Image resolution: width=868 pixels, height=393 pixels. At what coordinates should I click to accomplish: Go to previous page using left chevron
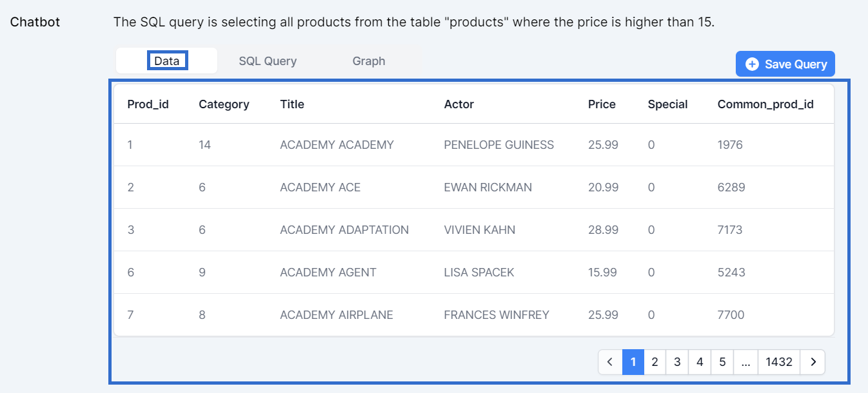(x=610, y=362)
